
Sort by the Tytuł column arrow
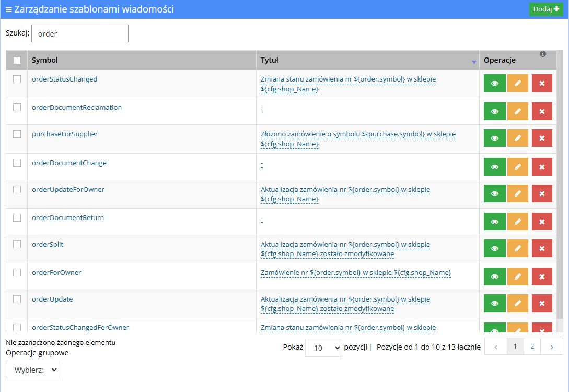474,62
